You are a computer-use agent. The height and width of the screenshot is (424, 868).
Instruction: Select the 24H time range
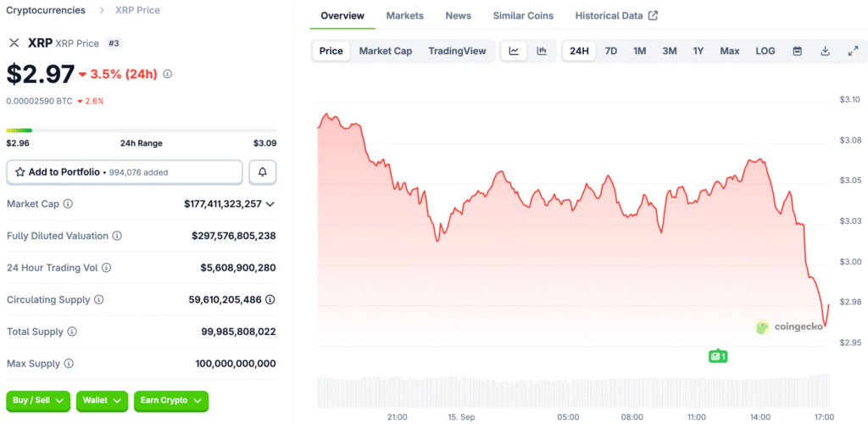(579, 51)
